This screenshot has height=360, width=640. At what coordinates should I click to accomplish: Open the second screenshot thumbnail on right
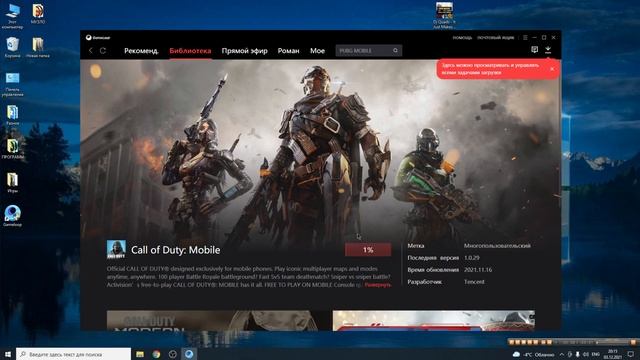433,320
